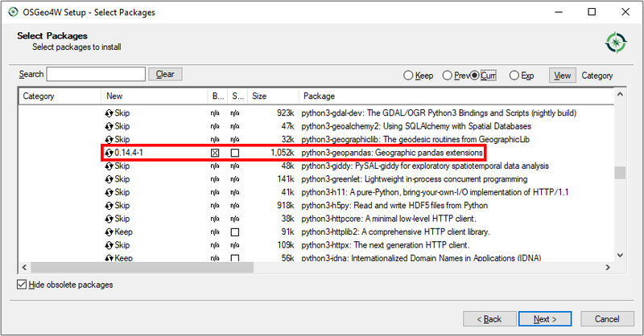Click the Skip cycle icon for python3-greenlet
Image resolution: width=644 pixels, height=336 pixels.
109,179
